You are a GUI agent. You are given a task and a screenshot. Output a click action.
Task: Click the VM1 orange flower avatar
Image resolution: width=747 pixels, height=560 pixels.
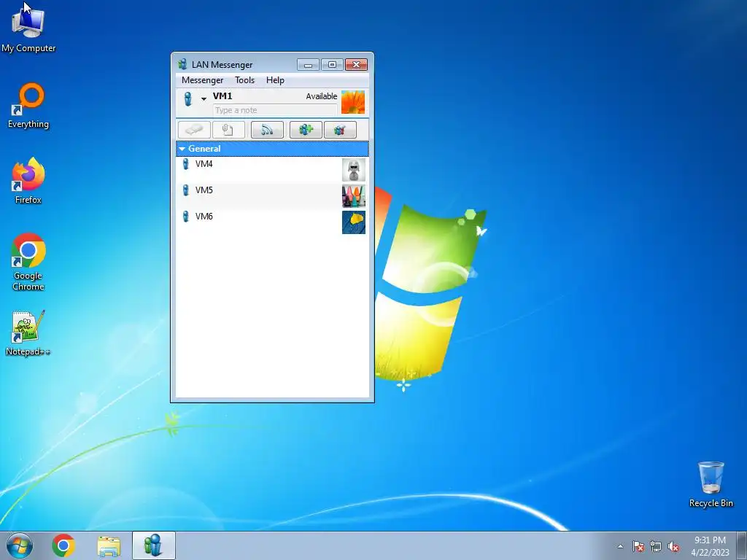click(353, 102)
